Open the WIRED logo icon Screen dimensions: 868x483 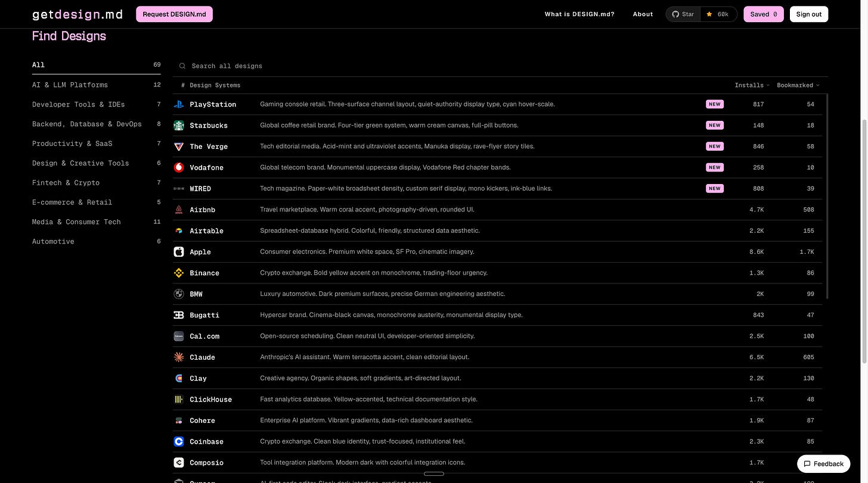pos(179,189)
